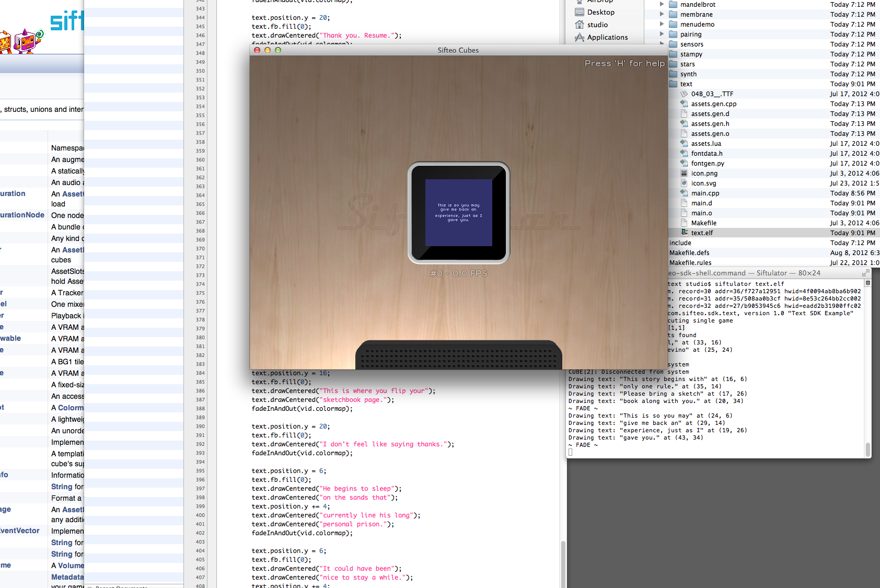Click the simulated Sifteo cube screen

point(459,213)
